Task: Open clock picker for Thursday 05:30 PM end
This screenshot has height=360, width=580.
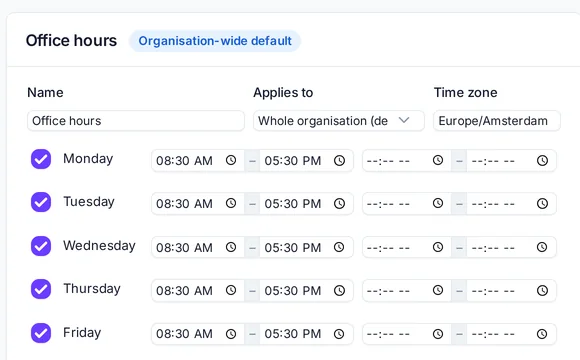Action: 339,290
